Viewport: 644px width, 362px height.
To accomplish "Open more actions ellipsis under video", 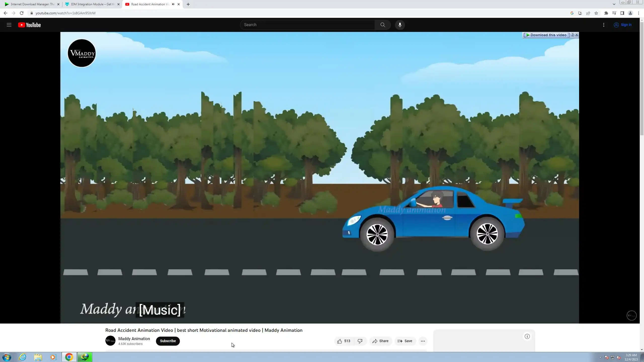I will click(423, 341).
